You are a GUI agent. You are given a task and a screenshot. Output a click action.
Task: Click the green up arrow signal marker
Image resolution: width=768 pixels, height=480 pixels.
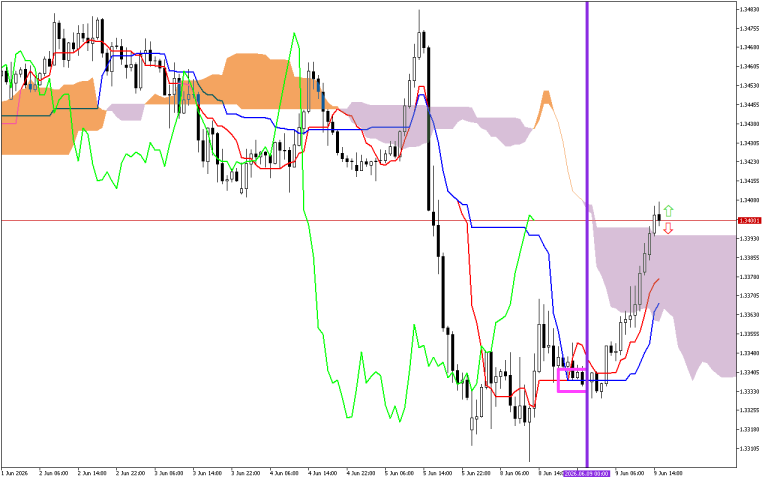pyautogui.click(x=668, y=211)
